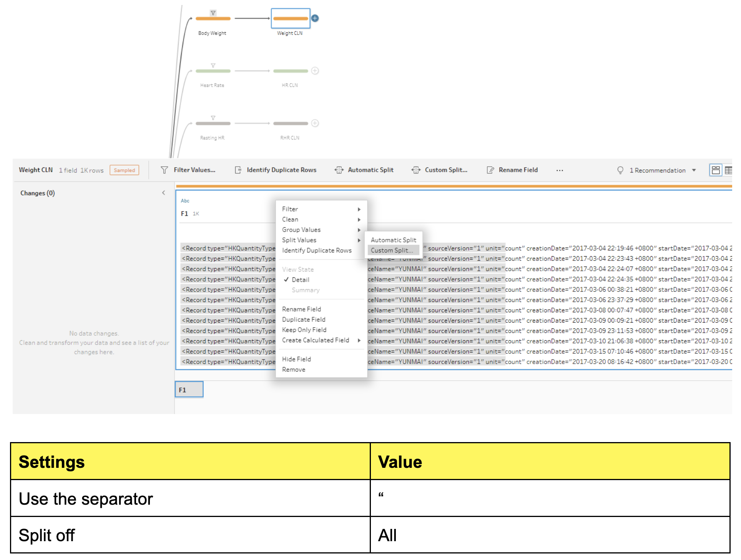Screen dimensions: 741x560
Task: Select the F1 field tile
Action: tap(189, 390)
